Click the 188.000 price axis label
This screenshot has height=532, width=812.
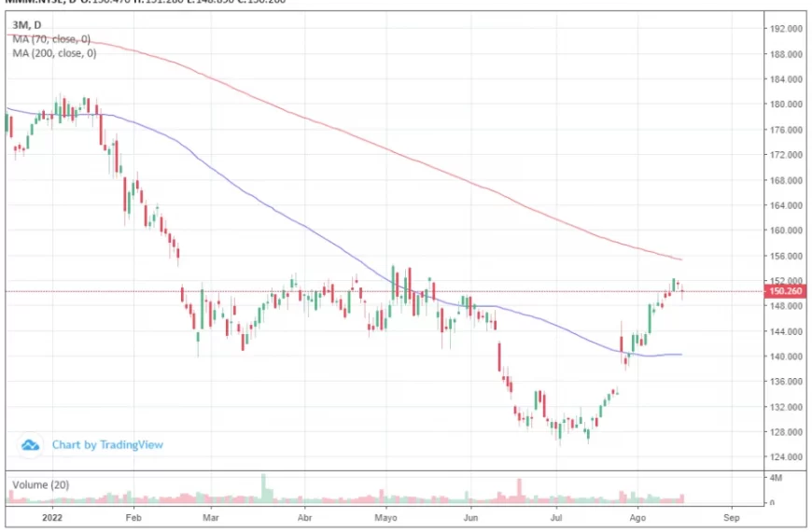tap(786, 54)
